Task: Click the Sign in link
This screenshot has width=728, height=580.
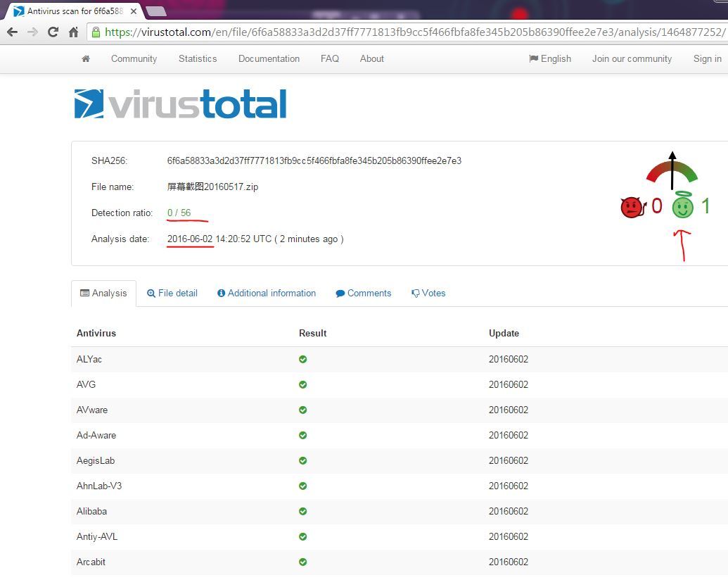Action: pyautogui.click(x=707, y=59)
